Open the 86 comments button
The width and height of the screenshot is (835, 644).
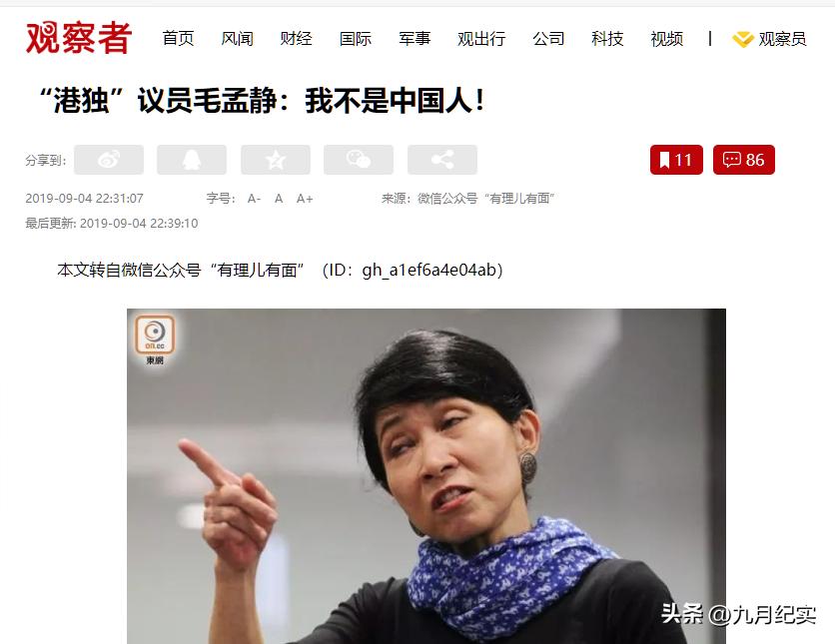click(x=744, y=160)
